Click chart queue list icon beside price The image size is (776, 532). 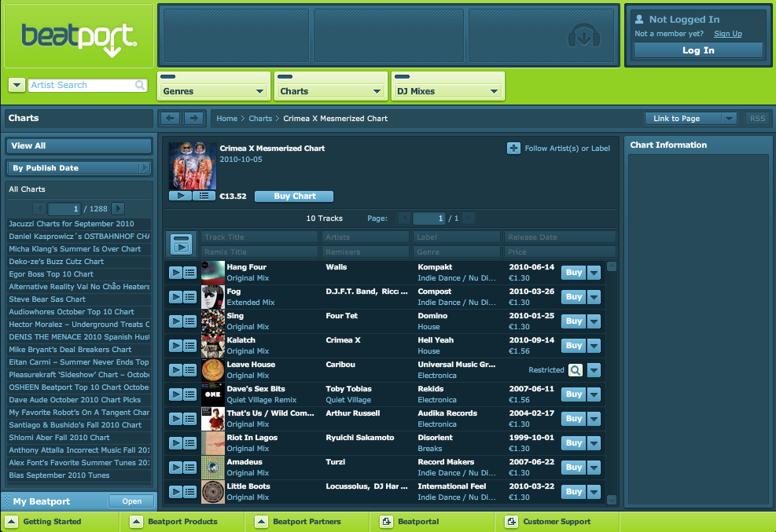coord(204,196)
